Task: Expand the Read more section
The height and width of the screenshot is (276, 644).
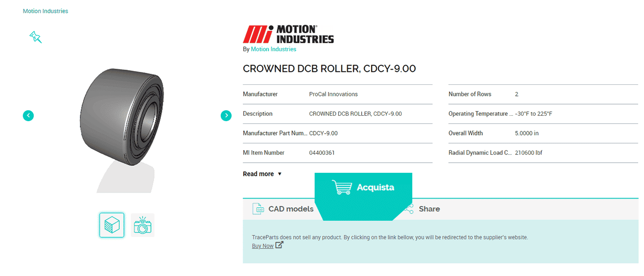Action: click(258, 174)
